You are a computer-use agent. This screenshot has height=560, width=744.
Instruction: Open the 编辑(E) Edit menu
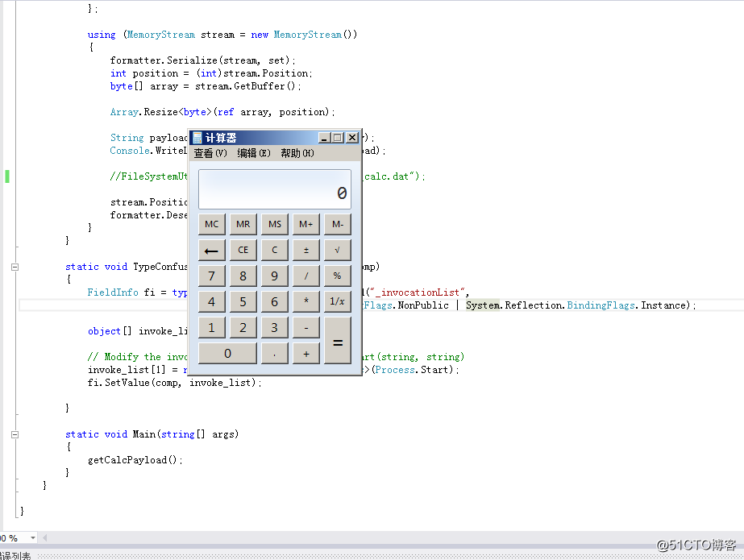click(254, 153)
